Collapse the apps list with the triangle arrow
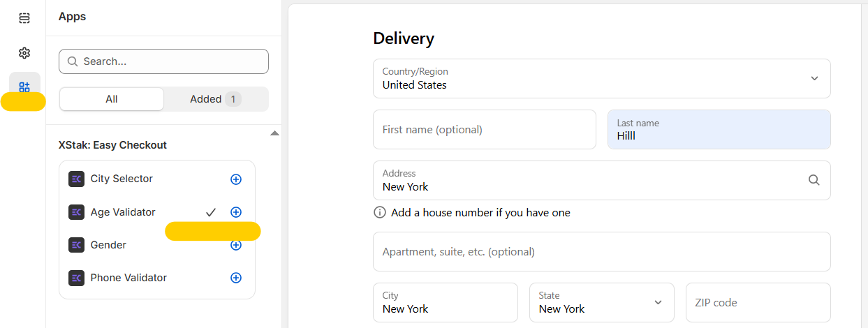The width and height of the screenshot is (868, 328). tap(274, 133)
